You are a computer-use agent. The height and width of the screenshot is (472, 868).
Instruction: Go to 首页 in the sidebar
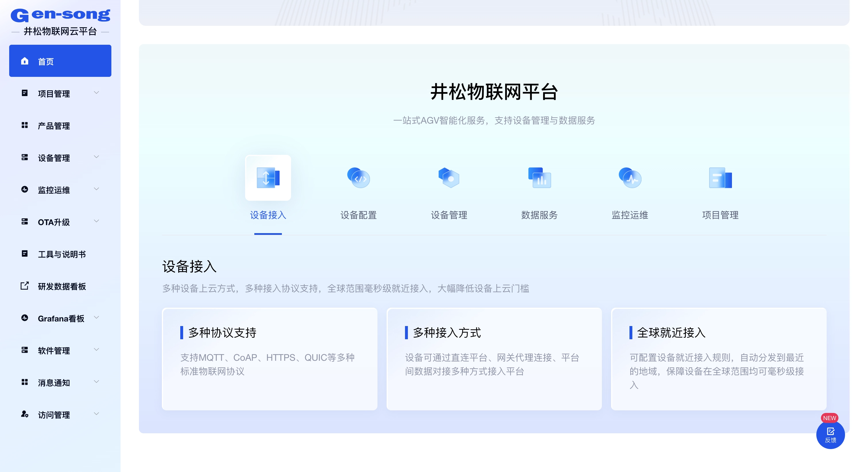[x=60, y=61]
